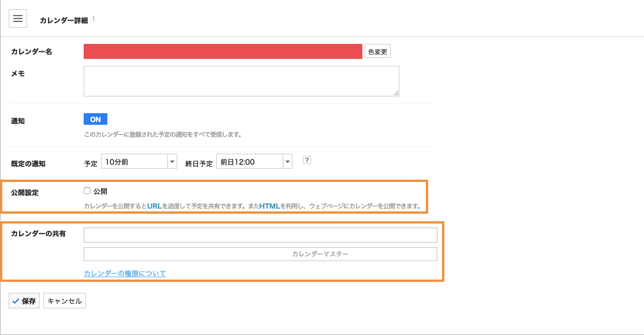Open the hamburger menu
The image size is (644, 335).
click(18, 18)
